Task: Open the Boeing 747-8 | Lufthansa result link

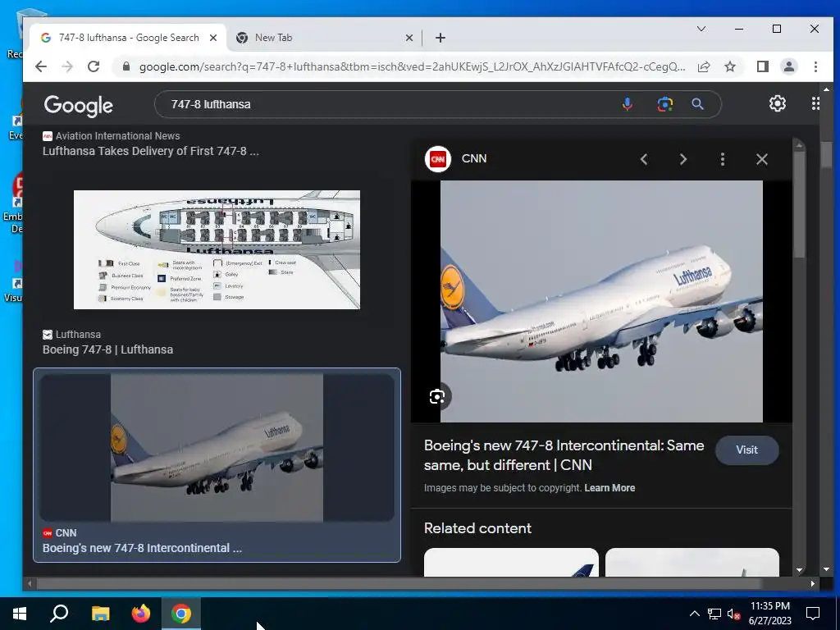Action: (107, 349)
